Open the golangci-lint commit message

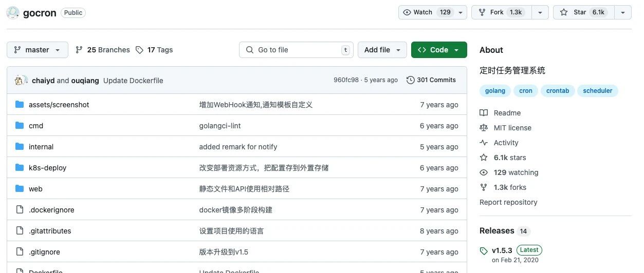(220, 126)
